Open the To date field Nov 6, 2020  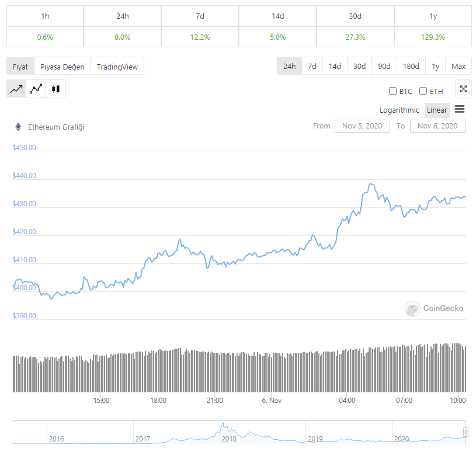tap(437, 126)
